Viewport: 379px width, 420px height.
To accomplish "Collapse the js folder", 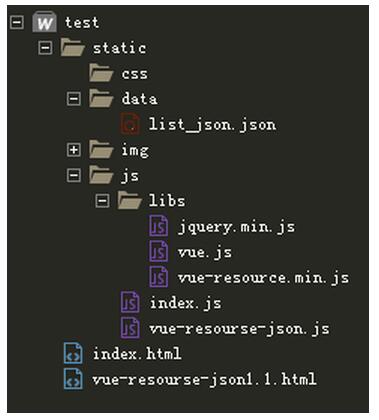I will coord(74,175).
